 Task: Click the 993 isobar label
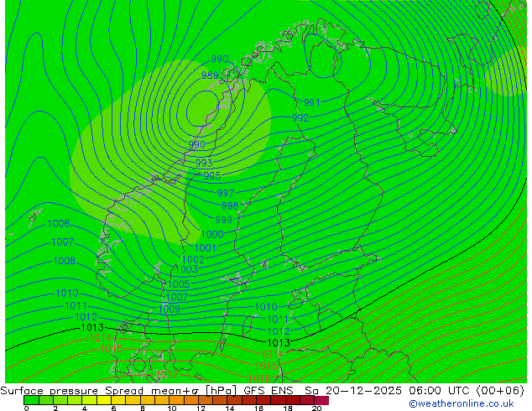pyautogui.click(x=204, y=163)
